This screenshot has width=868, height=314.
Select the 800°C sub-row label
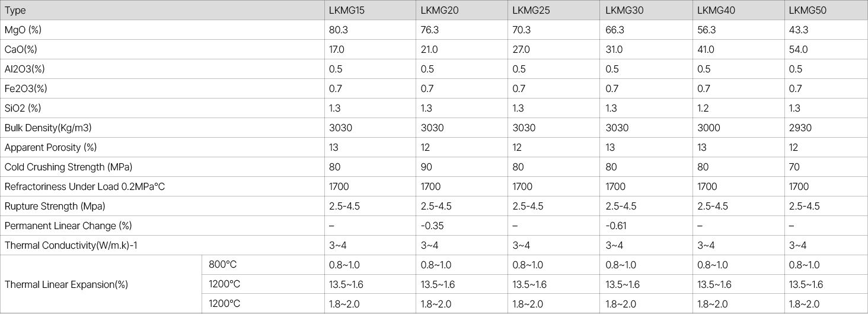(x=222, y=265)
